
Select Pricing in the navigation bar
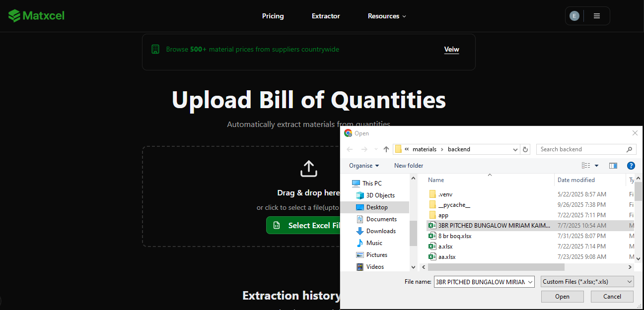273,15
